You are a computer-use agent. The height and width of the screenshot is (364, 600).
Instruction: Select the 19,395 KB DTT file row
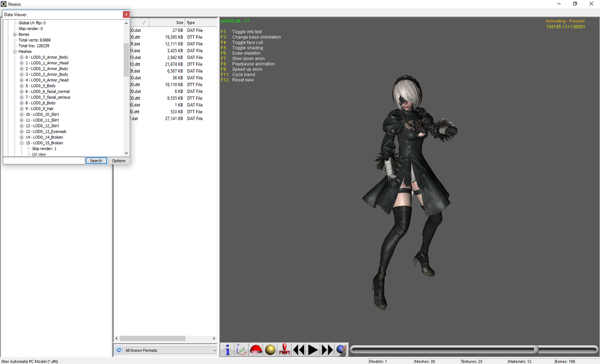click(x=166, y=37)
